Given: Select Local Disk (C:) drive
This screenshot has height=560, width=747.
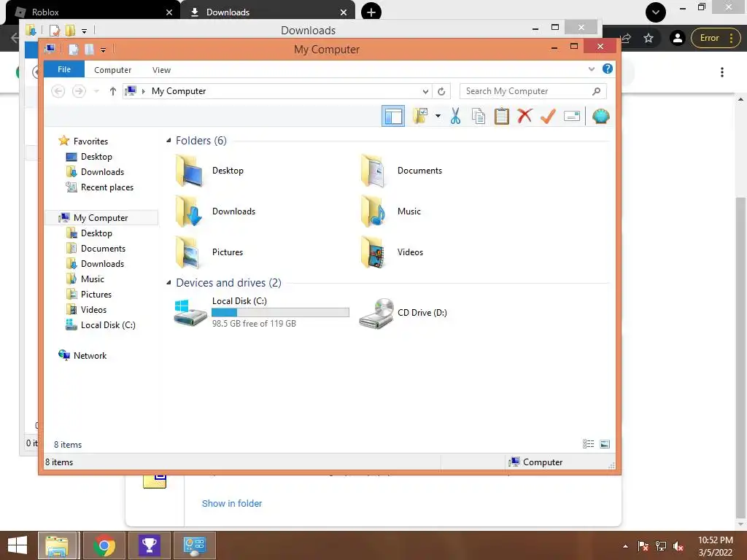Looking at the screenshot, I should [262, 312].
